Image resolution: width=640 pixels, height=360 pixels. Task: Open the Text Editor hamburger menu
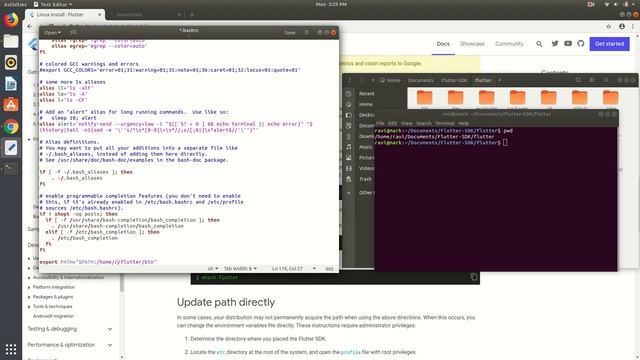click(x=307, y=32)
